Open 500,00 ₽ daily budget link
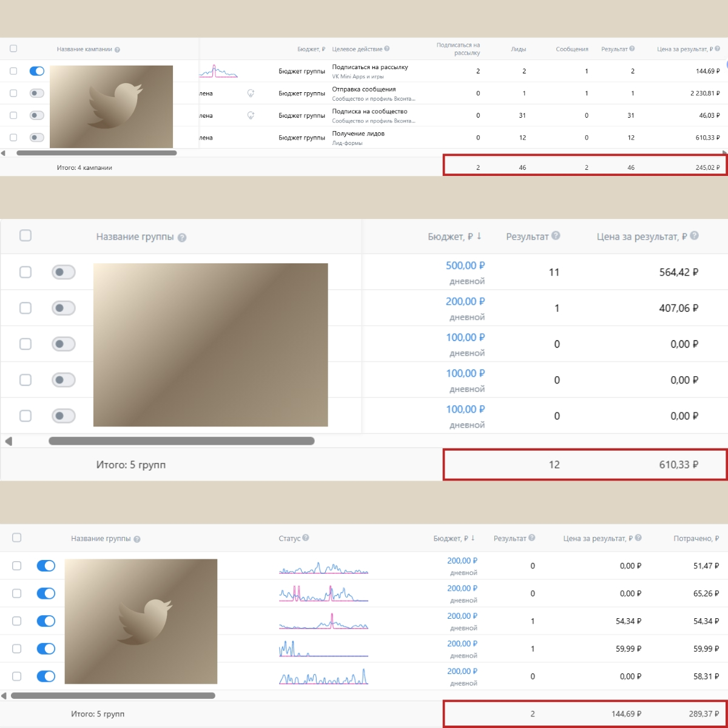Image resolution: width=728 pixels, height=728 pixels. coord(465,266)
